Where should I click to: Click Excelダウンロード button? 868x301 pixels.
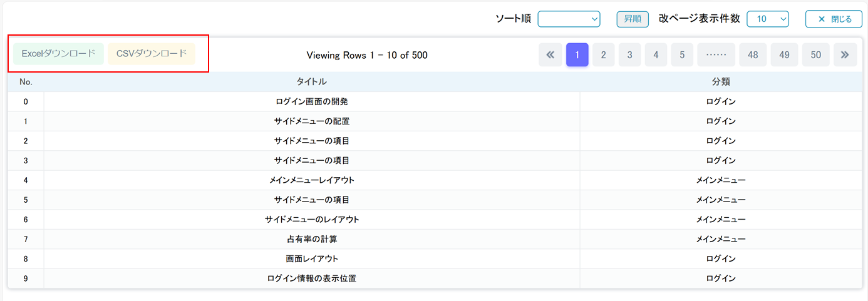59,54
